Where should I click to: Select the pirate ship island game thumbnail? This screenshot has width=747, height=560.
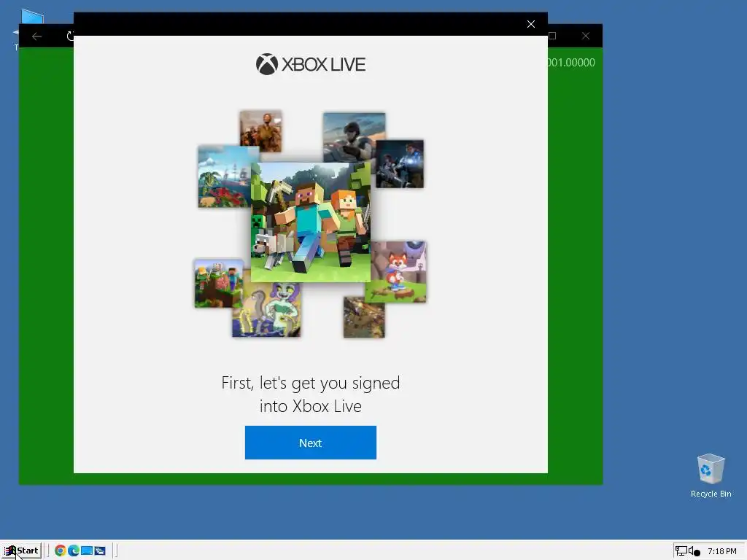click(x=225, y=176)
